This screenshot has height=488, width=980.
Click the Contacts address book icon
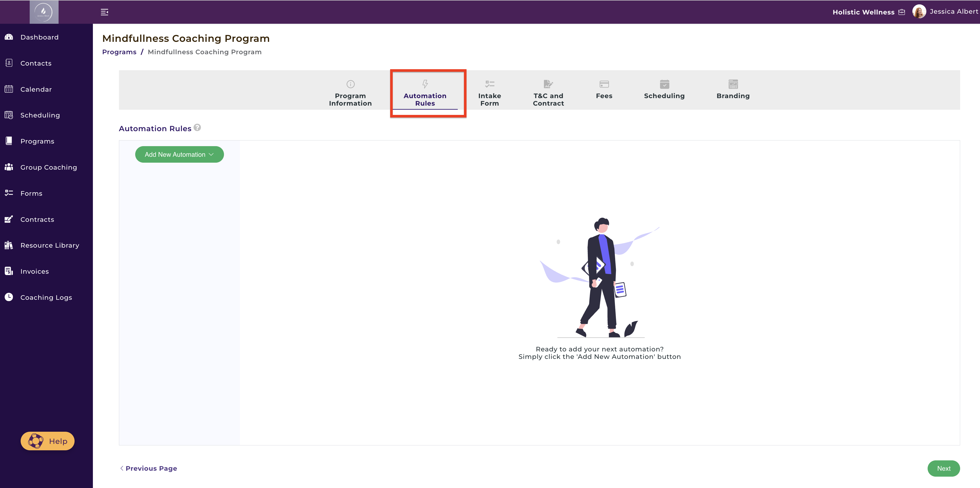coord(9,63)
